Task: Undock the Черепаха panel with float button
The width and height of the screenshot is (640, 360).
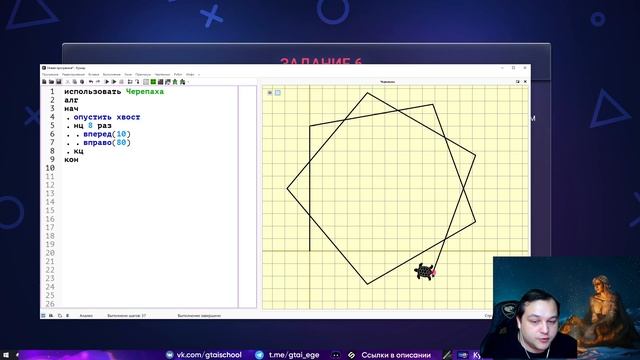Action: [518, 82]
